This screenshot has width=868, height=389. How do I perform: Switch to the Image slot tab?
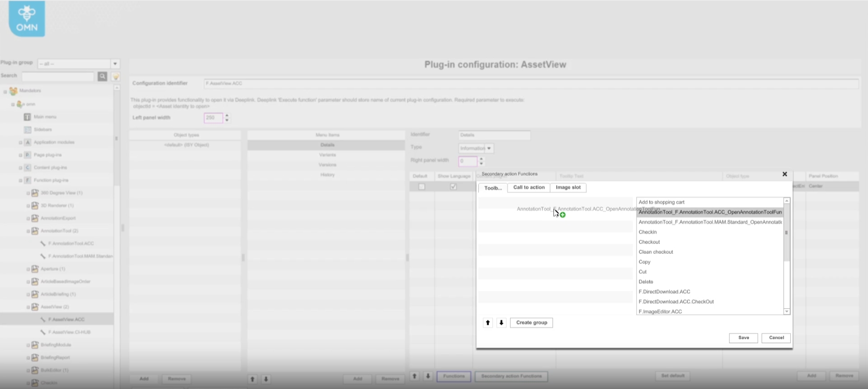coord(568,188)
